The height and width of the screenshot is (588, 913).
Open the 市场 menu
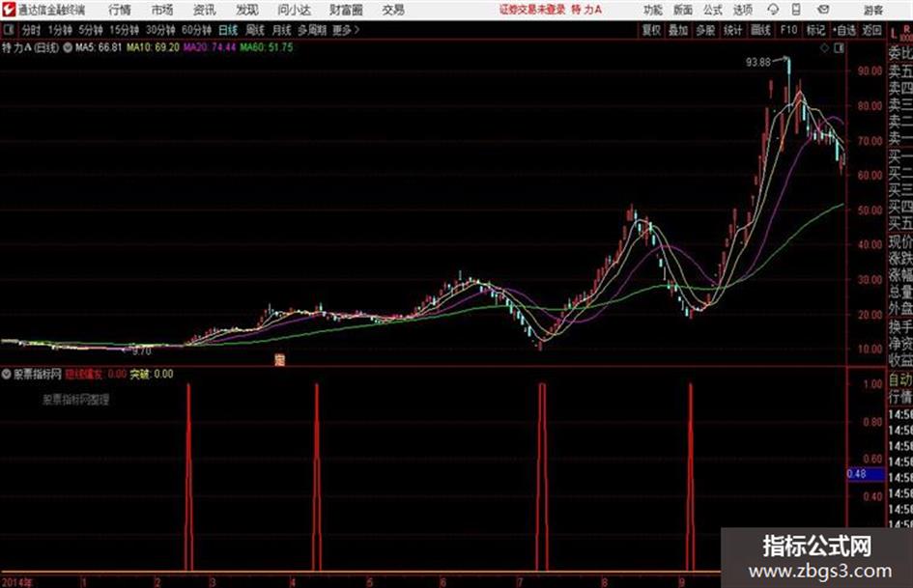[162, 10]
